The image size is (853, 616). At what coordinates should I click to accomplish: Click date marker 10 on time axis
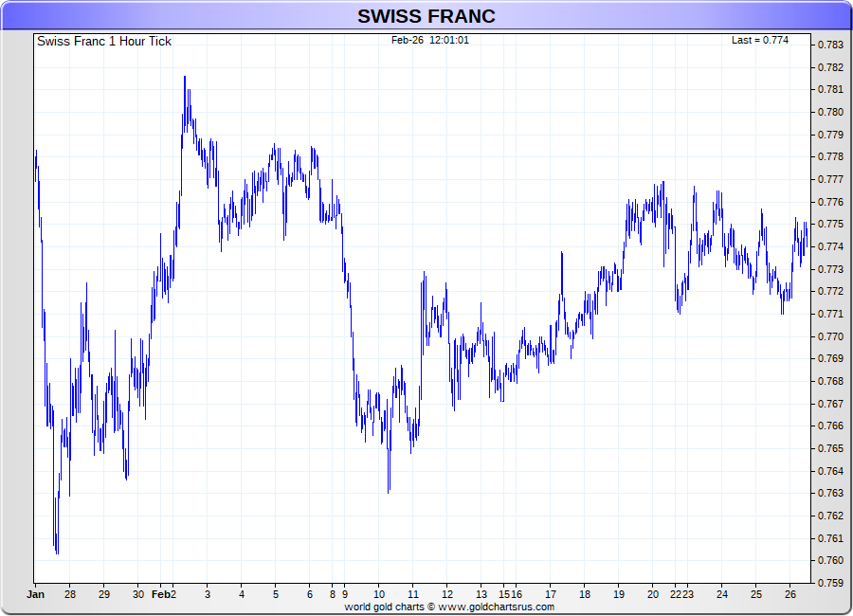(378, 594)
